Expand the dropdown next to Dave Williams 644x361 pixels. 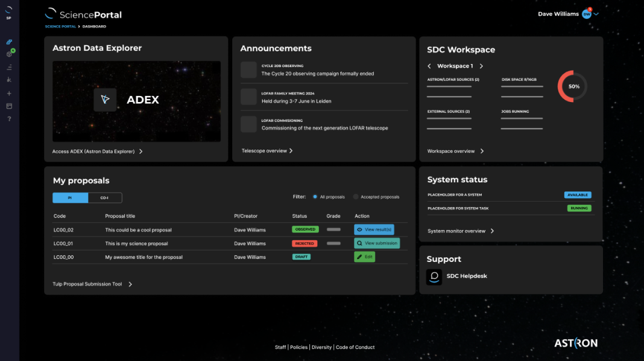point(597,13)
